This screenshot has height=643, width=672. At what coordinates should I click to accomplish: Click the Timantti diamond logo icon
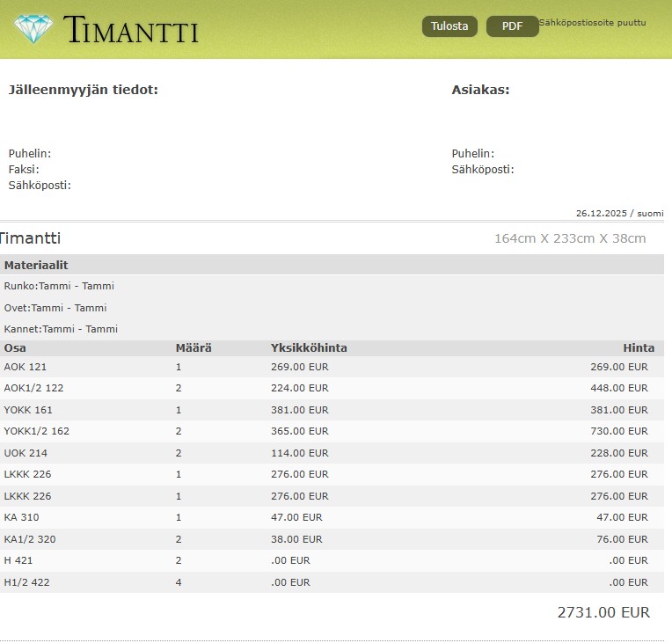[x=33, y=29]
